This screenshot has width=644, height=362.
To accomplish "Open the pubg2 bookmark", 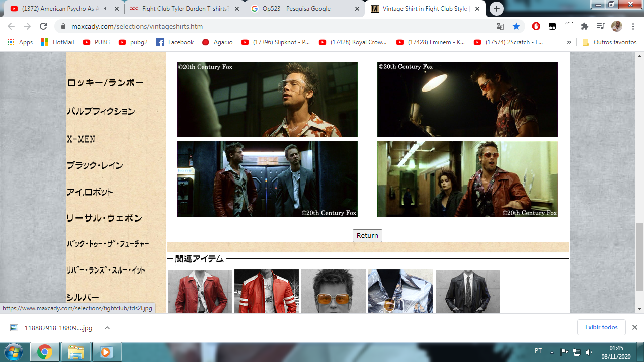I will pos(133,42).
